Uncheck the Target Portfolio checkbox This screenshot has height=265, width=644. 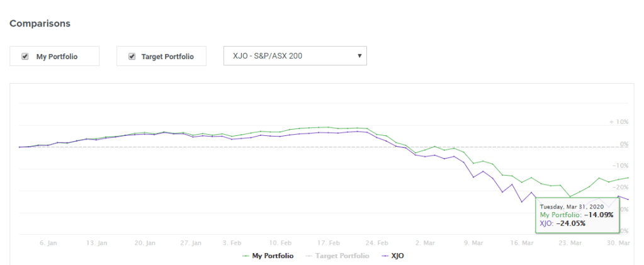132,56
